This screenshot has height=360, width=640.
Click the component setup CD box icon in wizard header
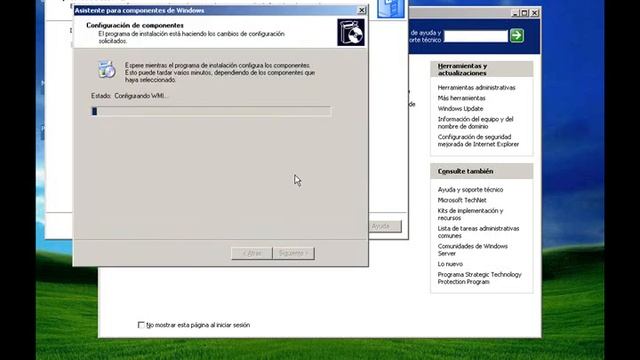point(351,32)
